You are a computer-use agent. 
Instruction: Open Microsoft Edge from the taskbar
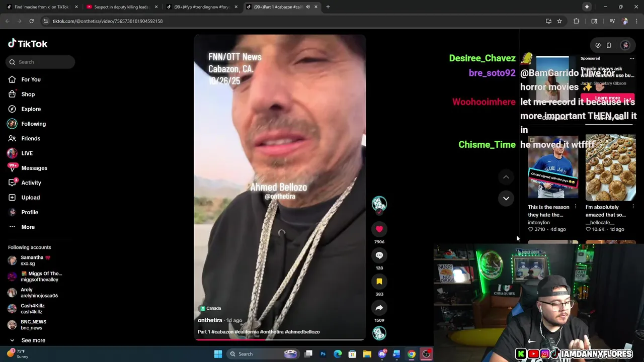pos(338,354)
